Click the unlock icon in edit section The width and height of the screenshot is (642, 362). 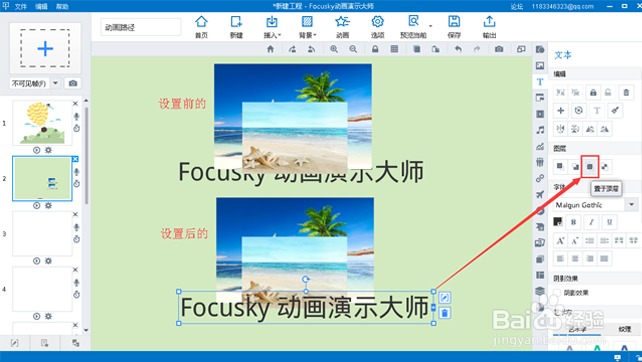[608, 93]
